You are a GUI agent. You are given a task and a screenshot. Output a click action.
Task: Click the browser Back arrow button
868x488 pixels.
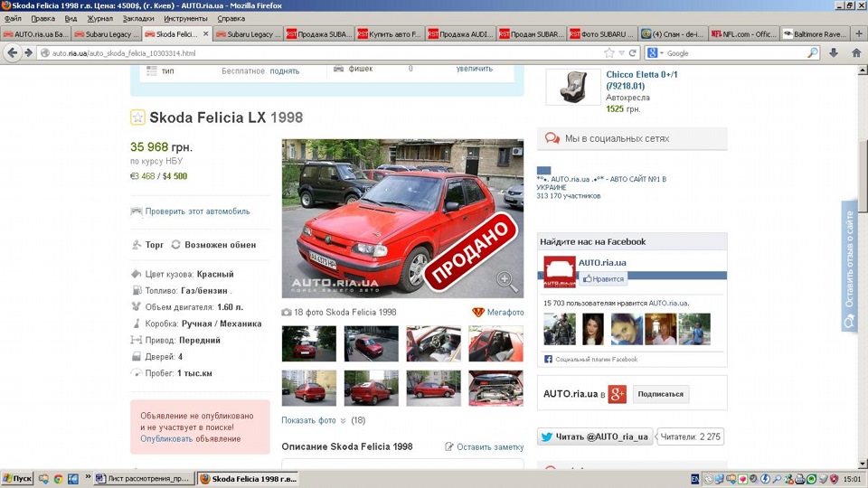point(12,53)
